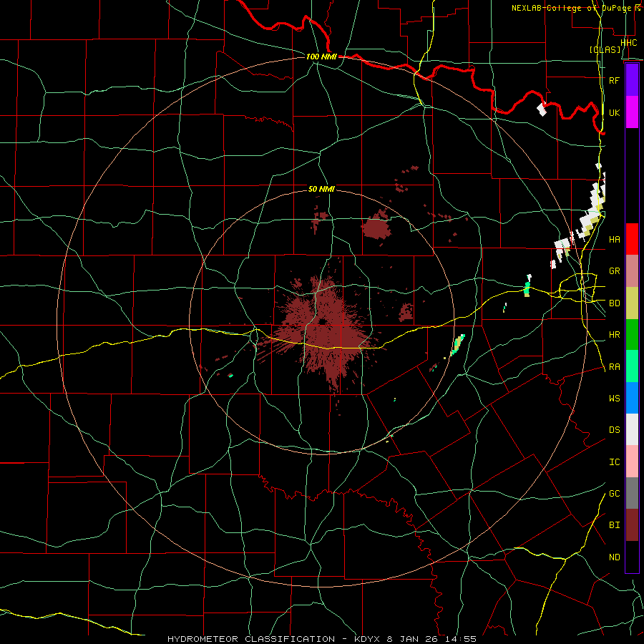
Task: Select the gray GC legend swatch
Action: pyautogui.click(x=632, y=493)
